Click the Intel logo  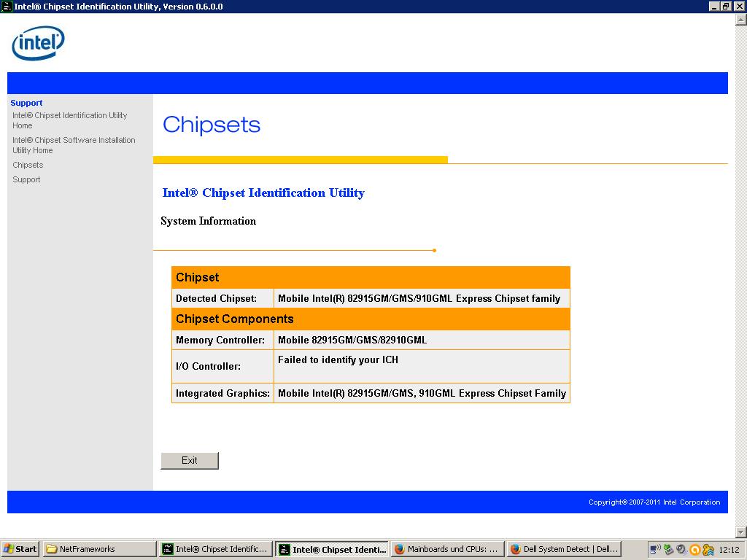click(38, 43)
